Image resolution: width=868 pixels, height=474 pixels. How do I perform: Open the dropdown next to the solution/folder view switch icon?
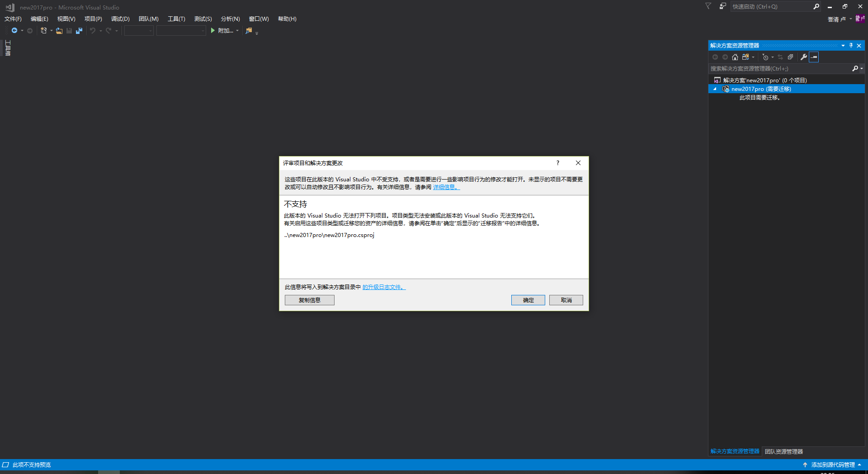753,57
